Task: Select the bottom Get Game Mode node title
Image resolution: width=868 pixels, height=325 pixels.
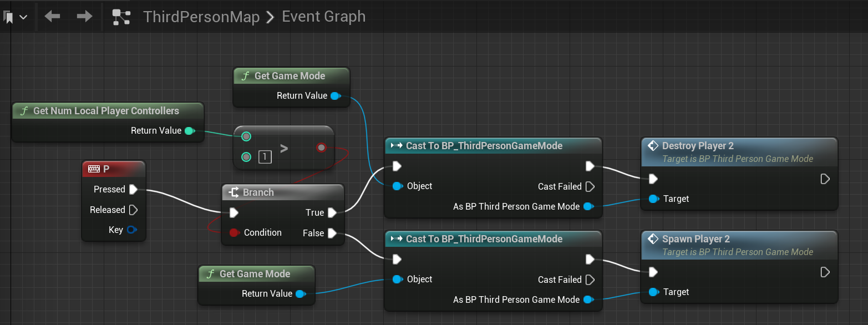Action: tap(255, 274)
